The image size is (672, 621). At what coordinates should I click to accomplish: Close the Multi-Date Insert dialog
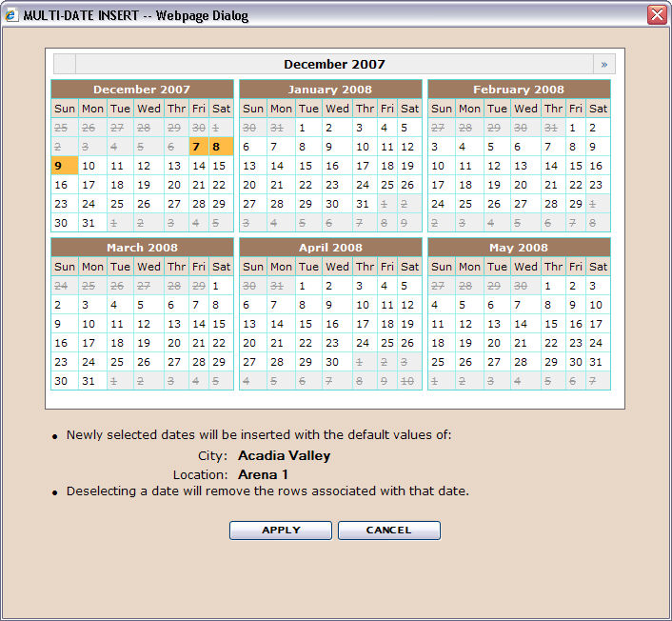(x=657, y=15)
